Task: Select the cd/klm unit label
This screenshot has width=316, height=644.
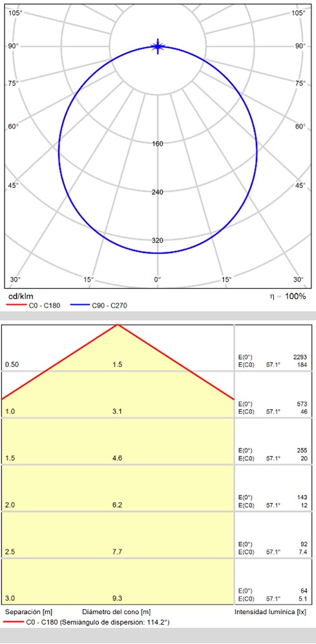Action: [x=21, y=296]
